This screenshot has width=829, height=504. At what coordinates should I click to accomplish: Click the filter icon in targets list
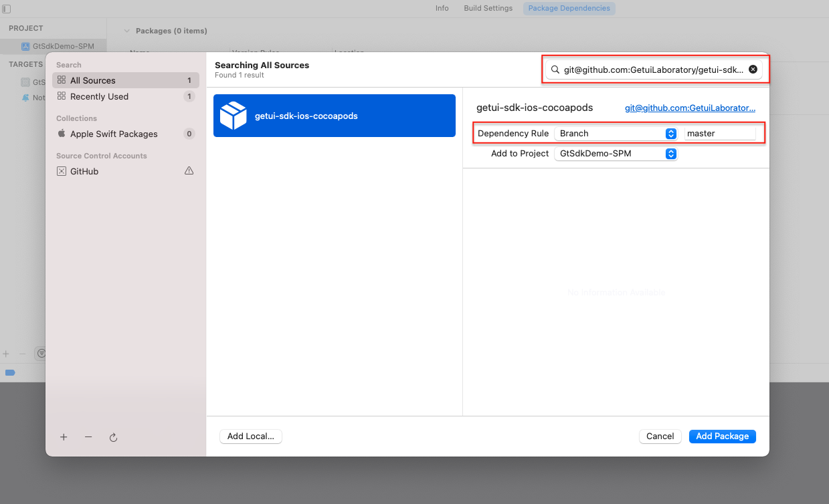[x=41, y=353]
